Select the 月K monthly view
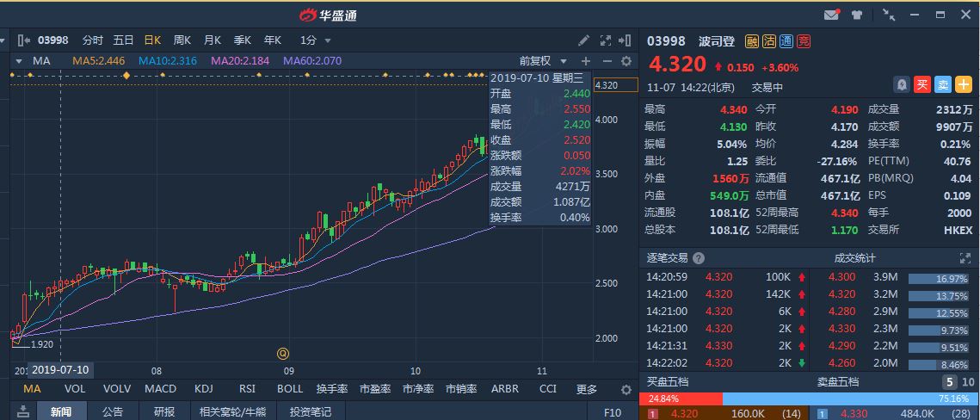Image resolution: width=980 pixels, height=420 pixels. pyautogui.click(x=213, y=40)
